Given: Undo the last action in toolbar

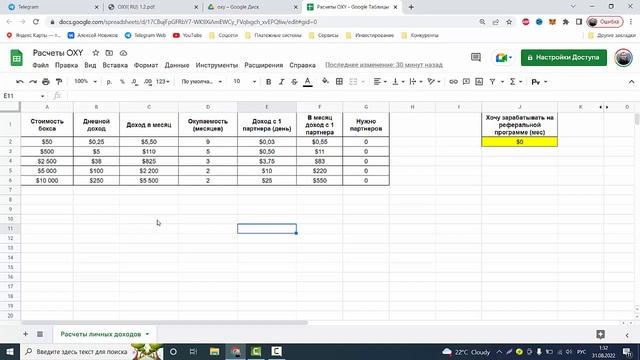Looking at the screenshot, I should [20, 82].
